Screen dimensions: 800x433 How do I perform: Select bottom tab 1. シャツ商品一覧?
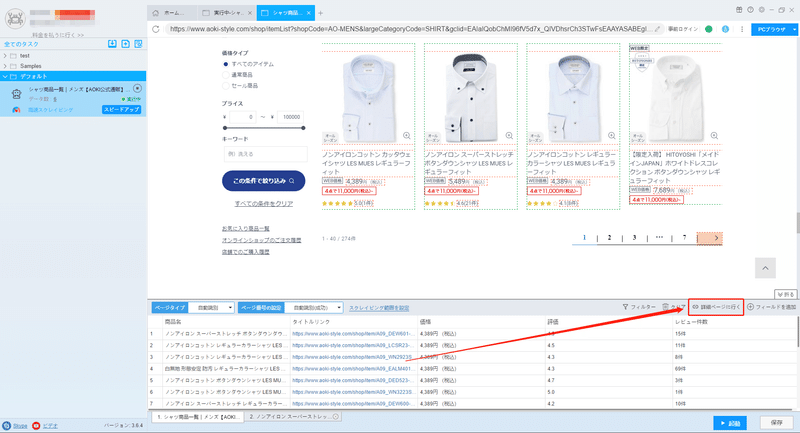pyautogui.click(x=197, y=417)
